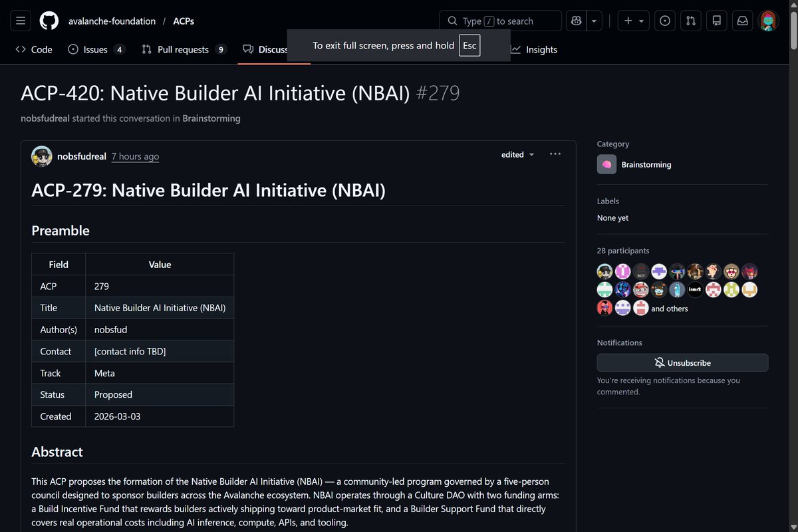Viewport: 798px width, 532px height.
Task: Open the Copilot chat icon
Action: (x=576, y=21)
